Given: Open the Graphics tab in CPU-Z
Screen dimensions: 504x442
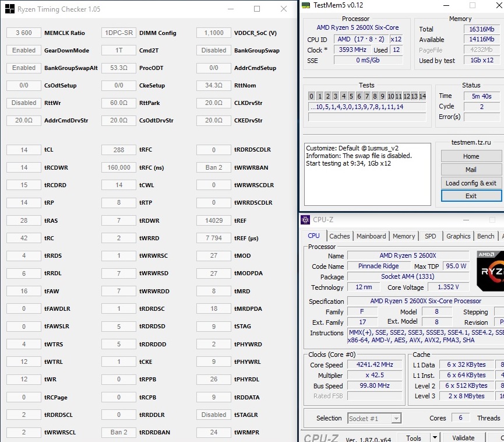Looking at the screenshot, I should tap(458, 236).
